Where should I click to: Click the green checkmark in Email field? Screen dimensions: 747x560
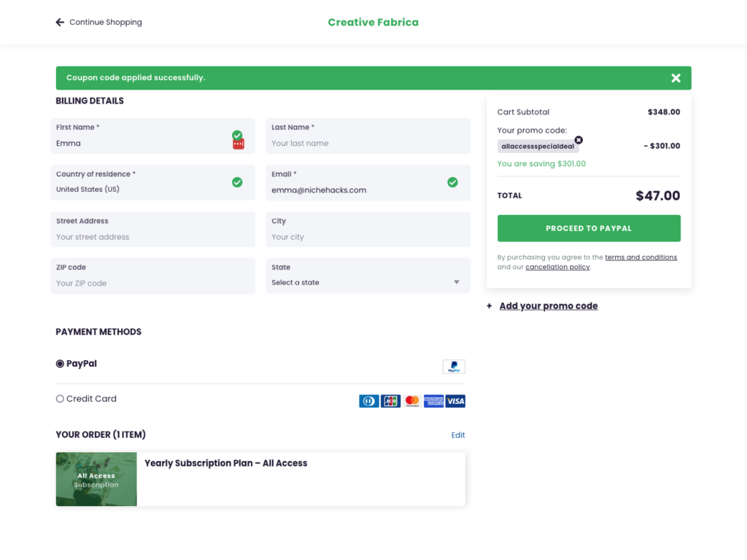[452, 182]
